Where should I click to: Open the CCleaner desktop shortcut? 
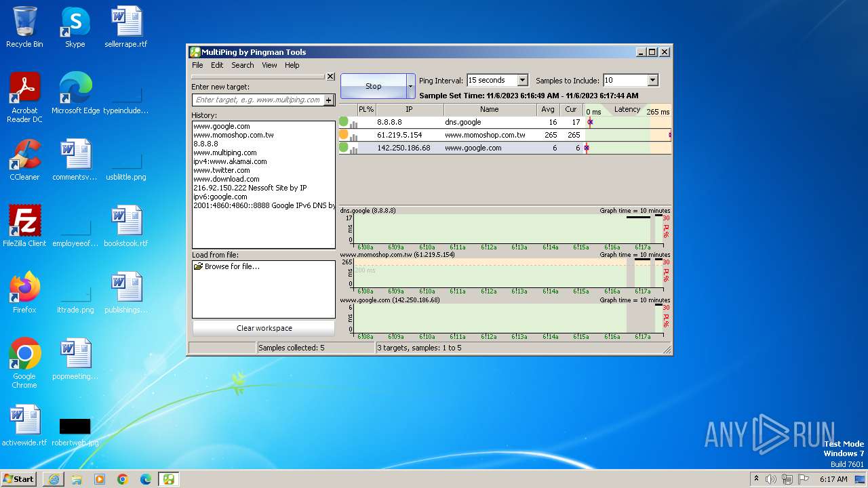(24, 160)
